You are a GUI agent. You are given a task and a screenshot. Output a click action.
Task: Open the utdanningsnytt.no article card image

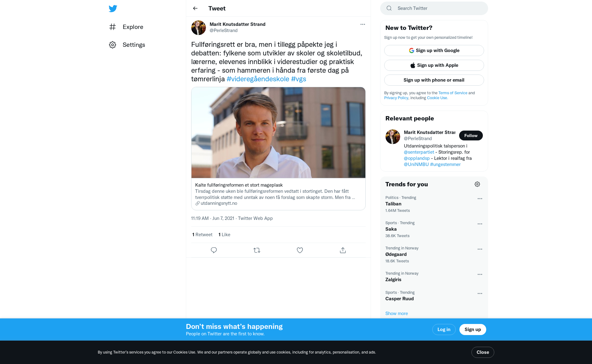click(x=278, y=132)
